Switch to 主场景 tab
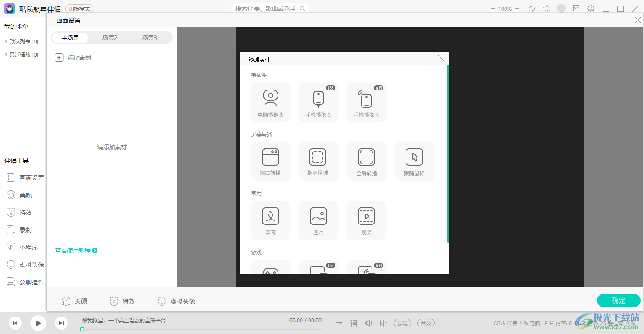The image size is (644, 334). pyautogui.click(x=70, y=38)
